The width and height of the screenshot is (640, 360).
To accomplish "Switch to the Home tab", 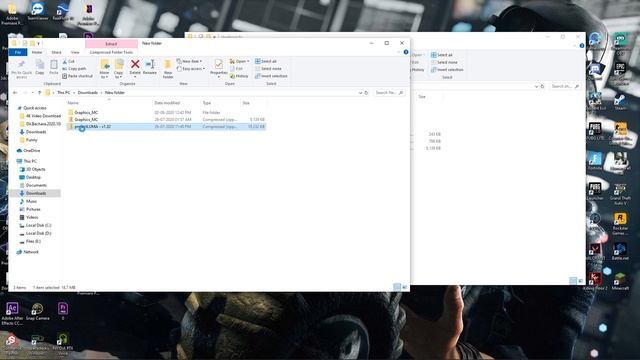I will tap(37, 52).
